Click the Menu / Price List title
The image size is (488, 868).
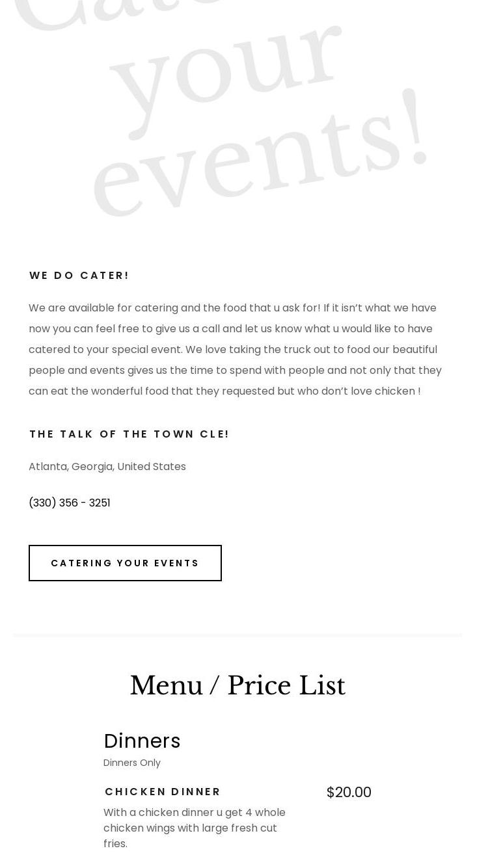237,686
